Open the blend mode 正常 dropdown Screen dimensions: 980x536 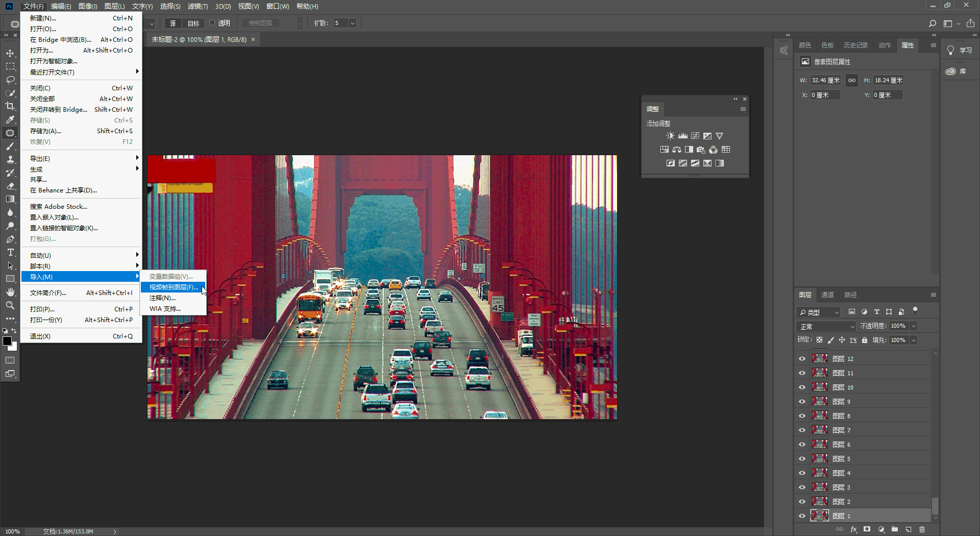click(x=826, y=326)
